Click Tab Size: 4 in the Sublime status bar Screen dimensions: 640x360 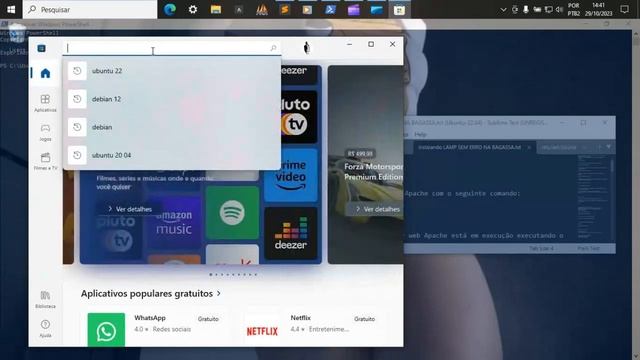[x=541, y=248]
